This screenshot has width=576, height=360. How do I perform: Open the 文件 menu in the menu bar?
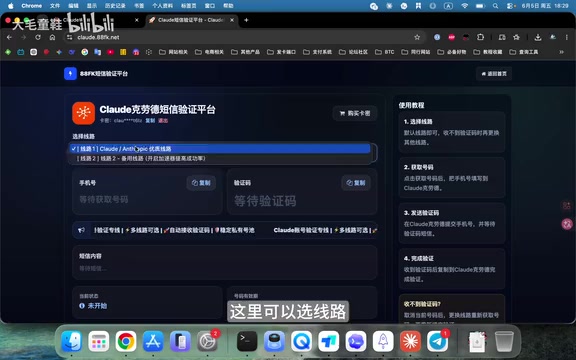coord(54,6)
